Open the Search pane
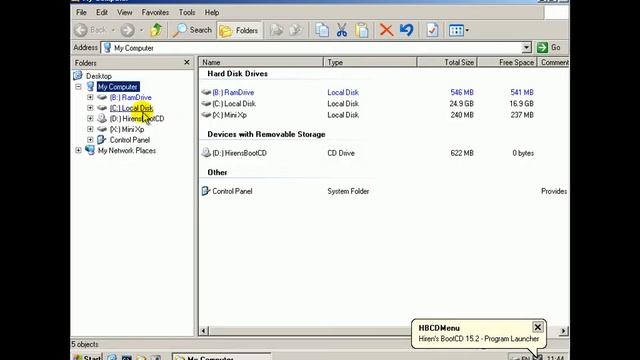The width and height of the screenshot is (640, 360). pos(192,30)
